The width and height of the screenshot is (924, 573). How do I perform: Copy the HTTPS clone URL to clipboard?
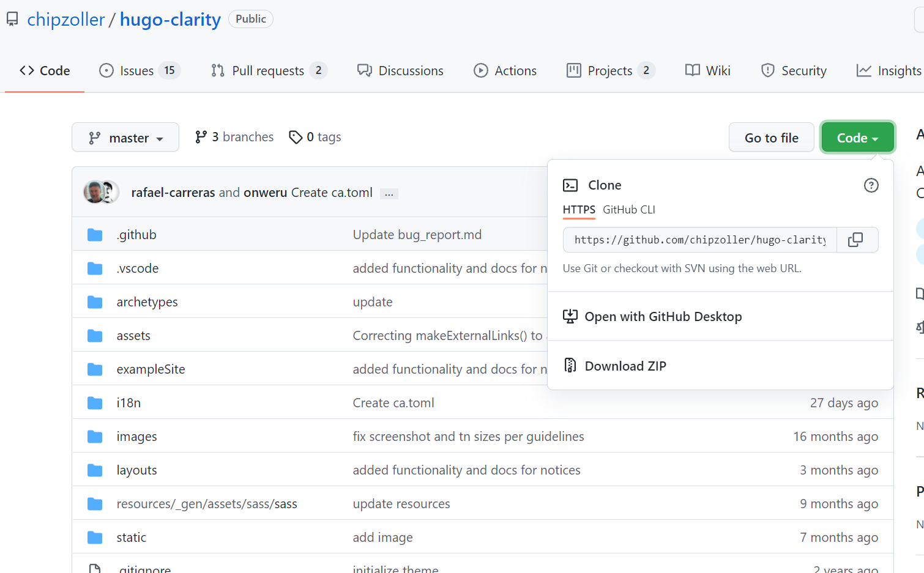pyautogui.click(x=857, y=240)
